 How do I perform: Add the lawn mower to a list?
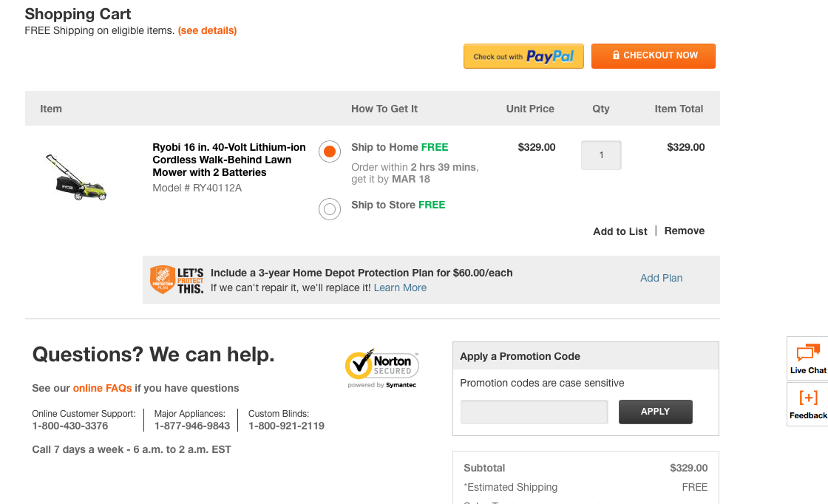coord(620,231)
